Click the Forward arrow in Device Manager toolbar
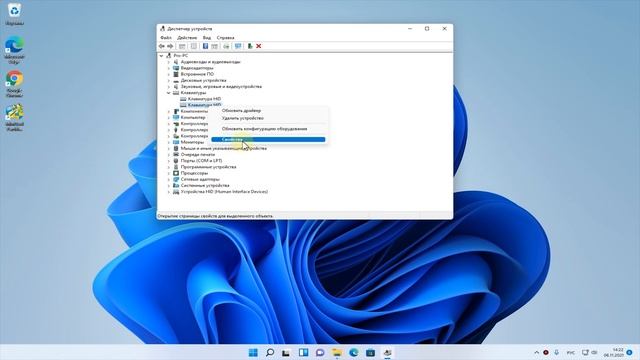 170,46
